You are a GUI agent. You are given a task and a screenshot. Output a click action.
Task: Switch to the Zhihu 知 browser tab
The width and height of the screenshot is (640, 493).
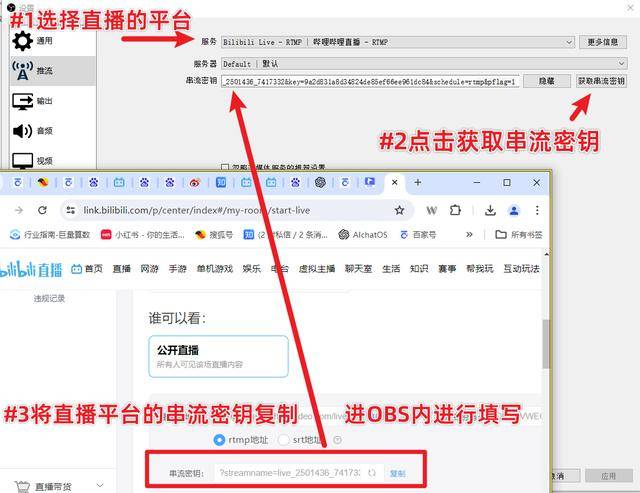point(221,182)
